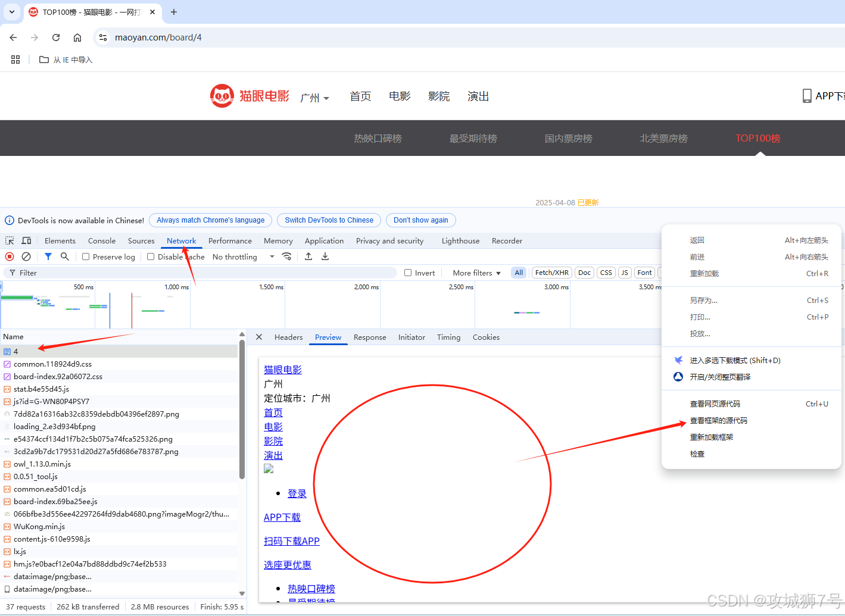Image resolution: width=845 pixels, height=616 pixels.
Task: Activate the inspect element picker icon
Action: (x=10, y=240)
